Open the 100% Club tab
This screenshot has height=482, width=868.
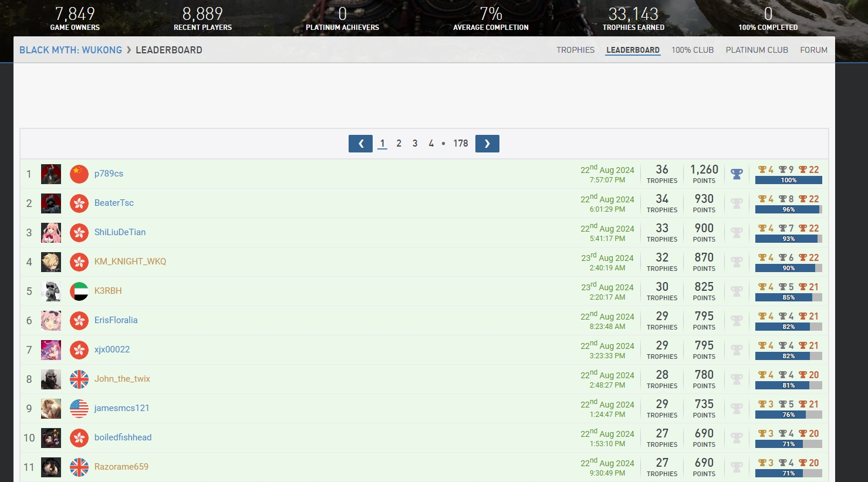[x=693, y=50]
